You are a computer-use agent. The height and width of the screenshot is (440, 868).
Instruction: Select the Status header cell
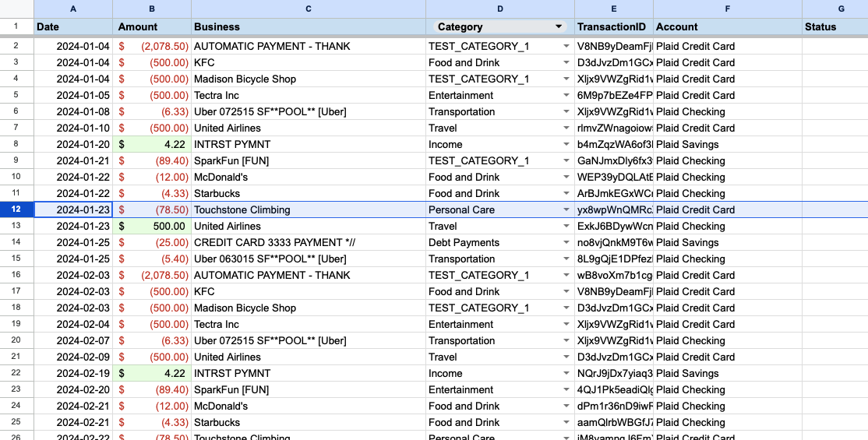coord(834,26)
